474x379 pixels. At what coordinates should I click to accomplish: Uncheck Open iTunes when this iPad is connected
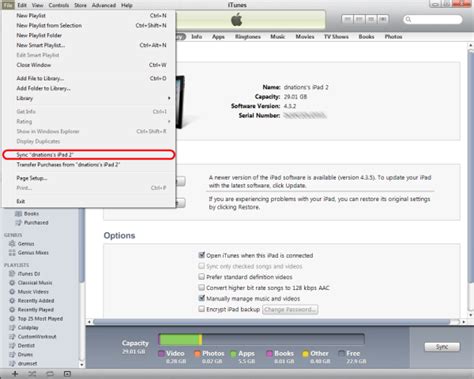(x=201, y=255)
